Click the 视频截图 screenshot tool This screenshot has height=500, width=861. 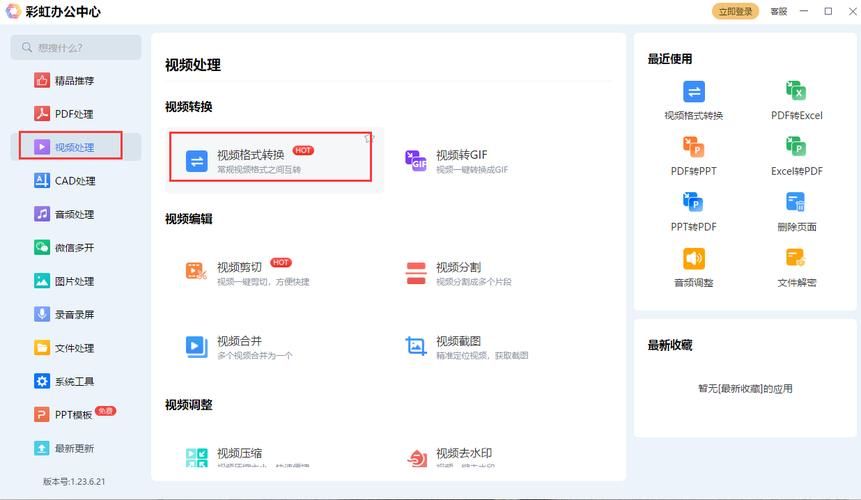point(460,347)
